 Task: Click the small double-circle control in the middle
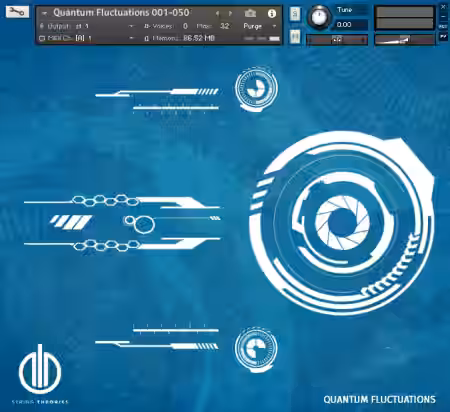pos(140,223)
